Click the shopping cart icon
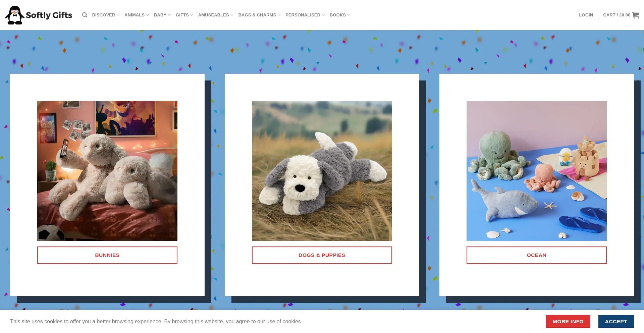 pyautogui.click(x=635, y=15)
